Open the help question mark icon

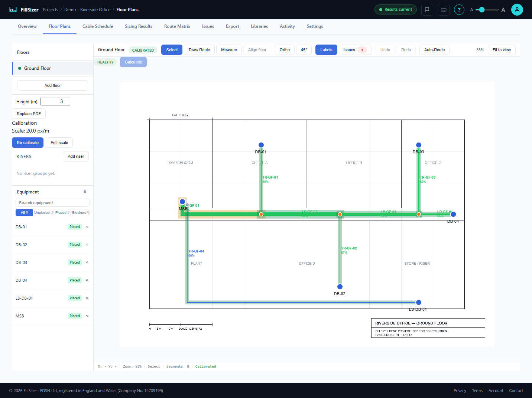(x=459, y=10)
